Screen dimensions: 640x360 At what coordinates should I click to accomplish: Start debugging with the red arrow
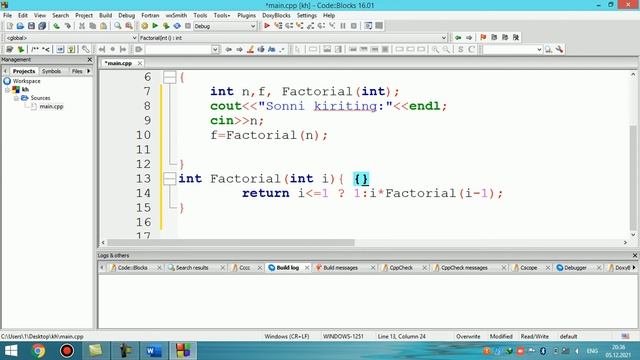(x=267, y=26)
